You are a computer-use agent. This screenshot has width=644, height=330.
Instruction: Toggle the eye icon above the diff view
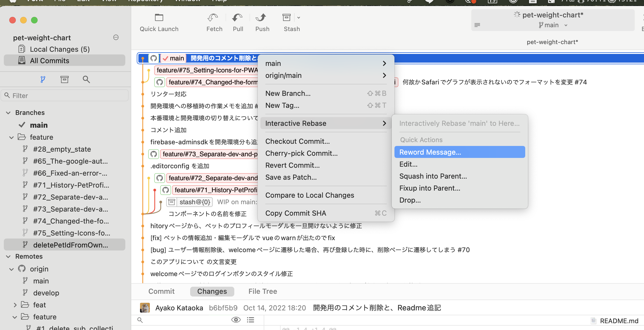point(235,320)
